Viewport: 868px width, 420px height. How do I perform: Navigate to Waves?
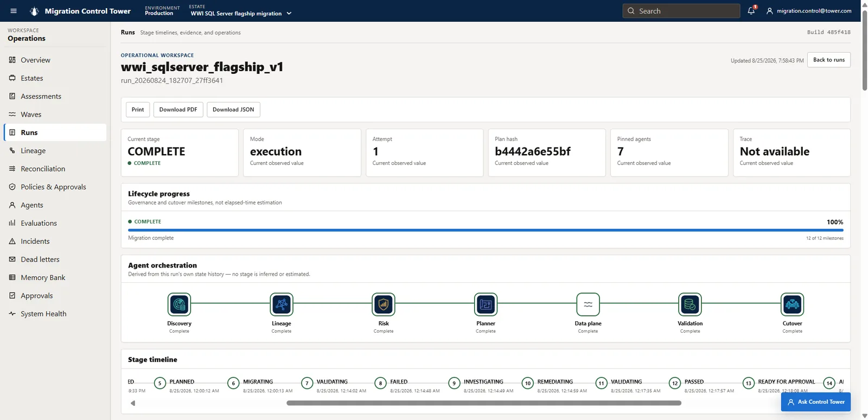tap(54, 114)
